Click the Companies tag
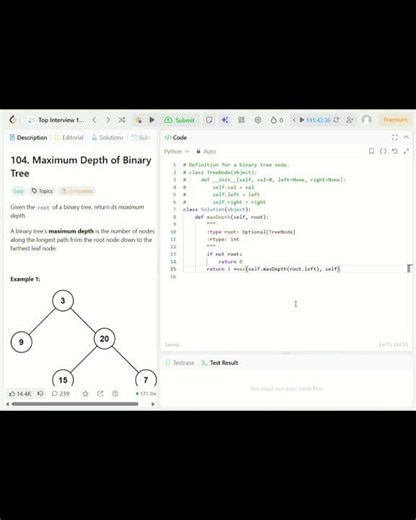 coord(77,191)
